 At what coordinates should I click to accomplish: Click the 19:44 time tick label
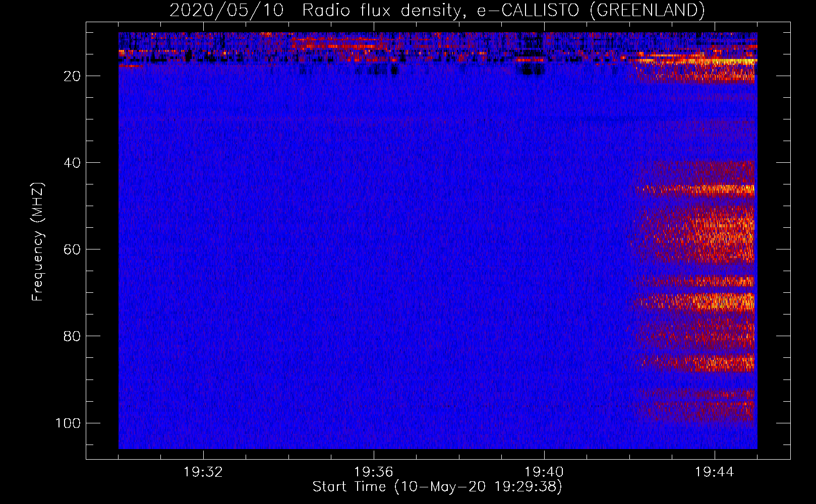[x=715, y=472]
